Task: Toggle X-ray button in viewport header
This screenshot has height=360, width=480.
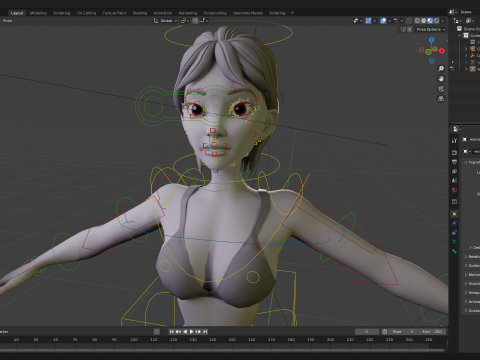Action: coord(409,21)
